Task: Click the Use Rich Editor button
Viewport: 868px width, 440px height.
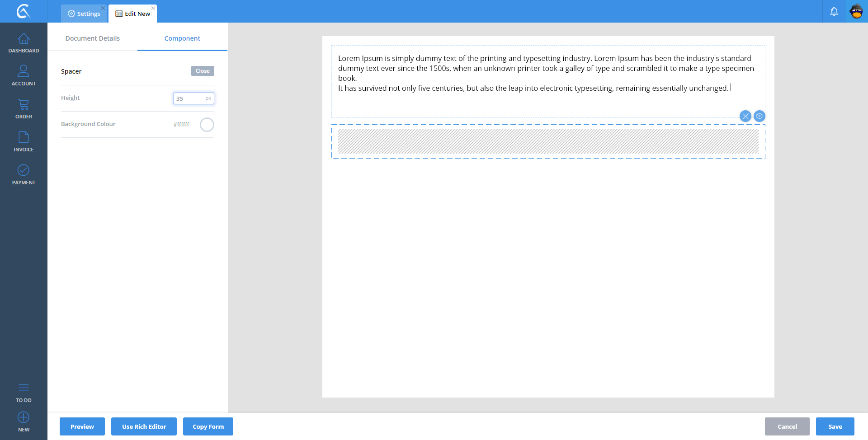Action: point(144,426)
